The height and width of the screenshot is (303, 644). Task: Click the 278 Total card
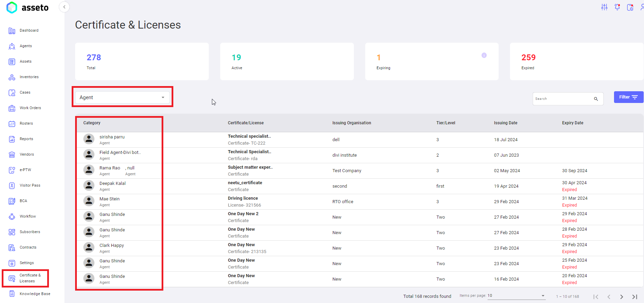tap(142, 62)
